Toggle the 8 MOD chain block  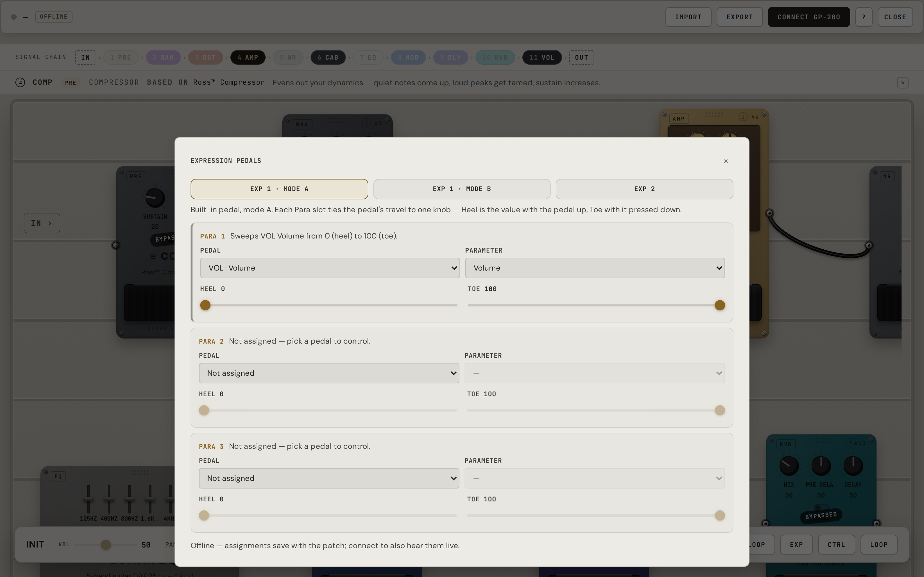click(x=408, y=57)
